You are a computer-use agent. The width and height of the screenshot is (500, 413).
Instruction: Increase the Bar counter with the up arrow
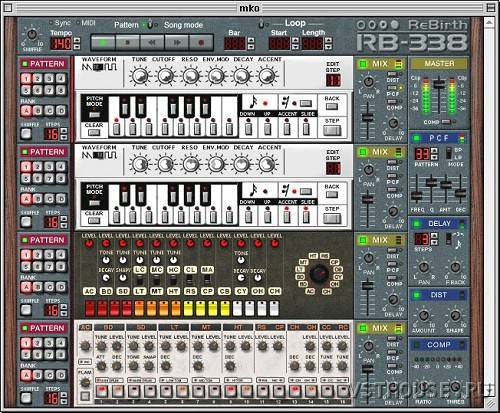pos(251,40)
